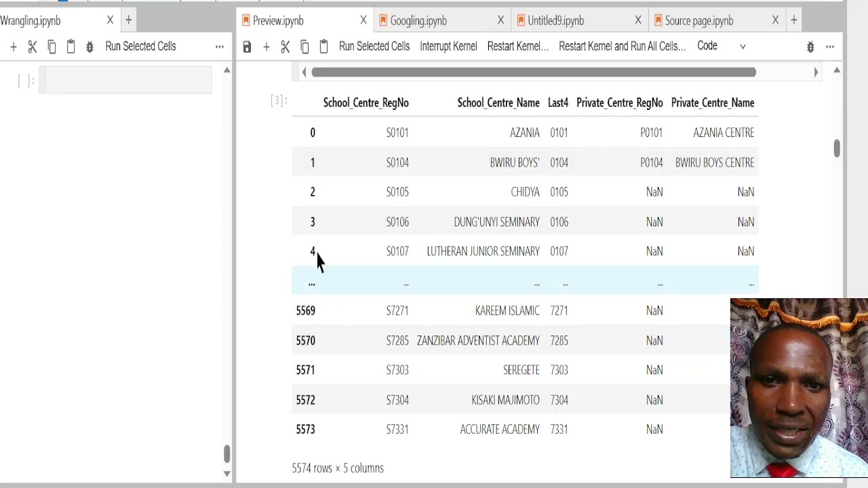The image size is (868, 488).
Task: Click the S0105 registration cell
Action: pos(397,192)
